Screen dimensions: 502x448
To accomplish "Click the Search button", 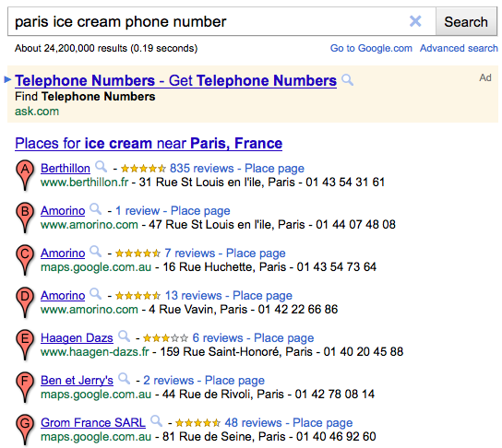I will click(x=466, y=22).
